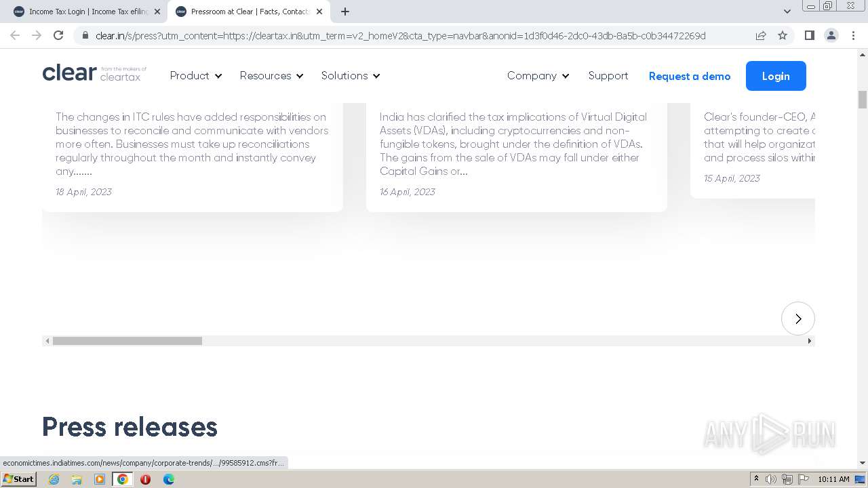
Task: Close the Income Tax Login tab
Action: pos(157,12)
